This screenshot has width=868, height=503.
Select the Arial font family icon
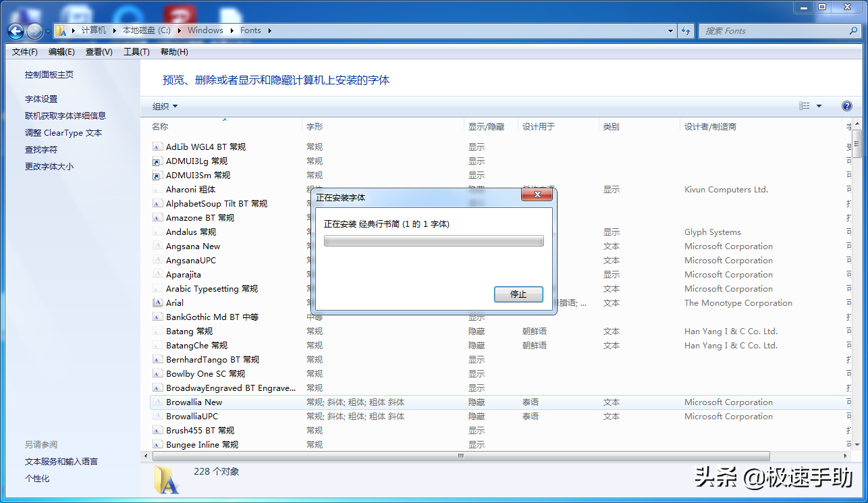pos(157,302)
